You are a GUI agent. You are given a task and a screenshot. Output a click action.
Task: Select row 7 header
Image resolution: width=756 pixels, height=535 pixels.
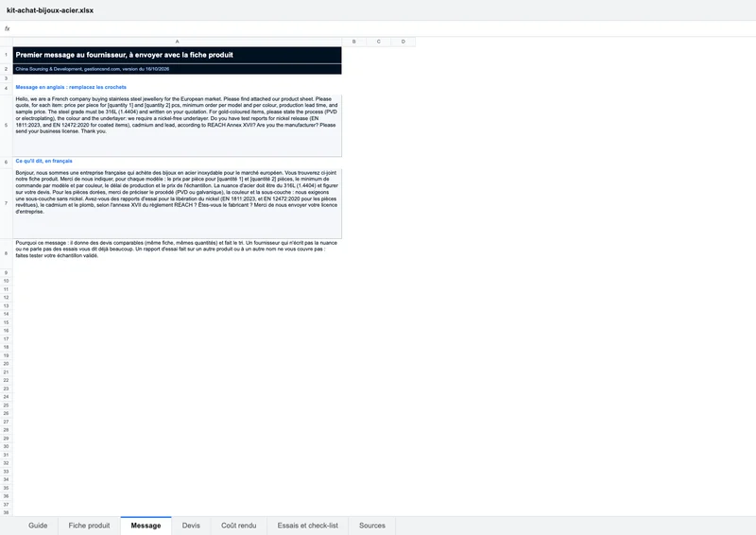(x=7, y=203)
